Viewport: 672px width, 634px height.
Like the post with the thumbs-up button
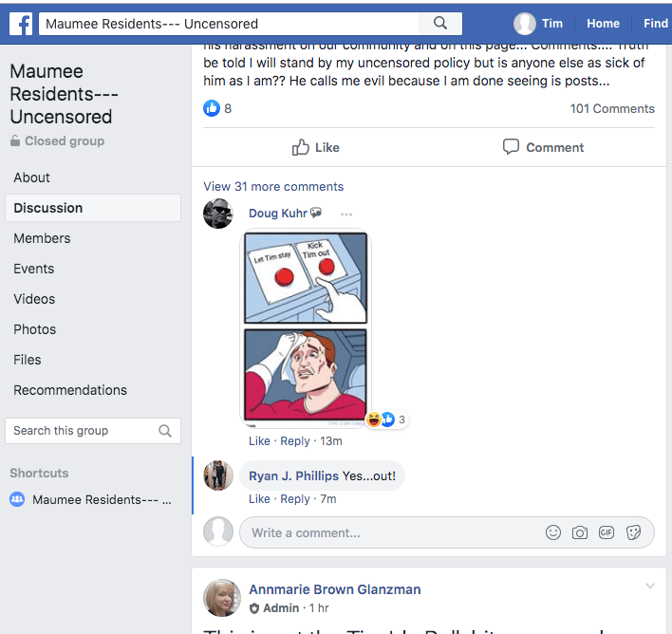click(315, 147)
